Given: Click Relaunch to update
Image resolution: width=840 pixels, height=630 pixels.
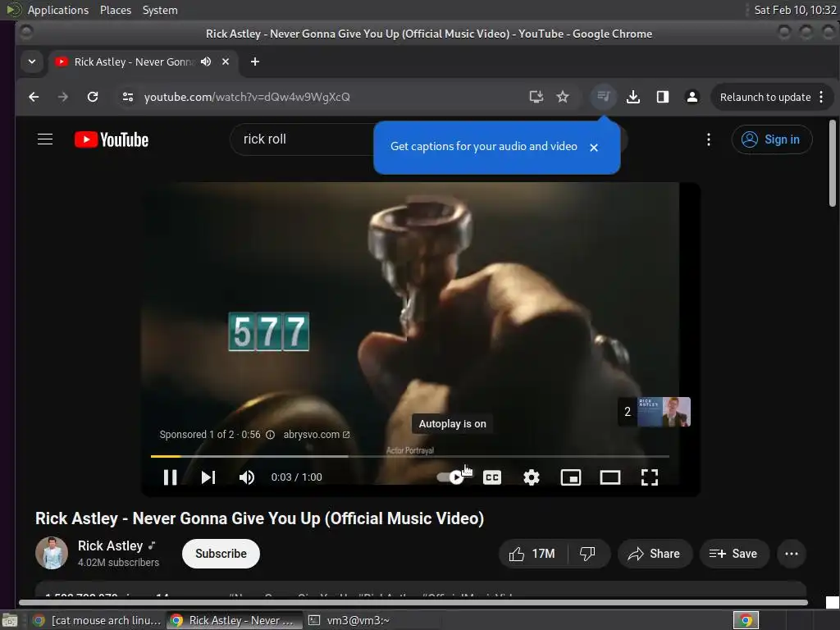Looking at the screenshot, I should click(x=765, y=97).
